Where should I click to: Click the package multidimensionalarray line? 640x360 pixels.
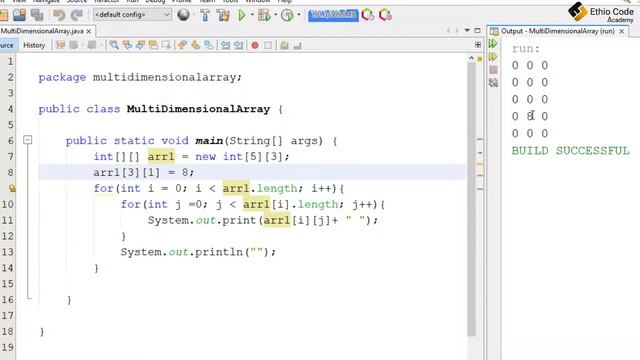pos(140,77)
